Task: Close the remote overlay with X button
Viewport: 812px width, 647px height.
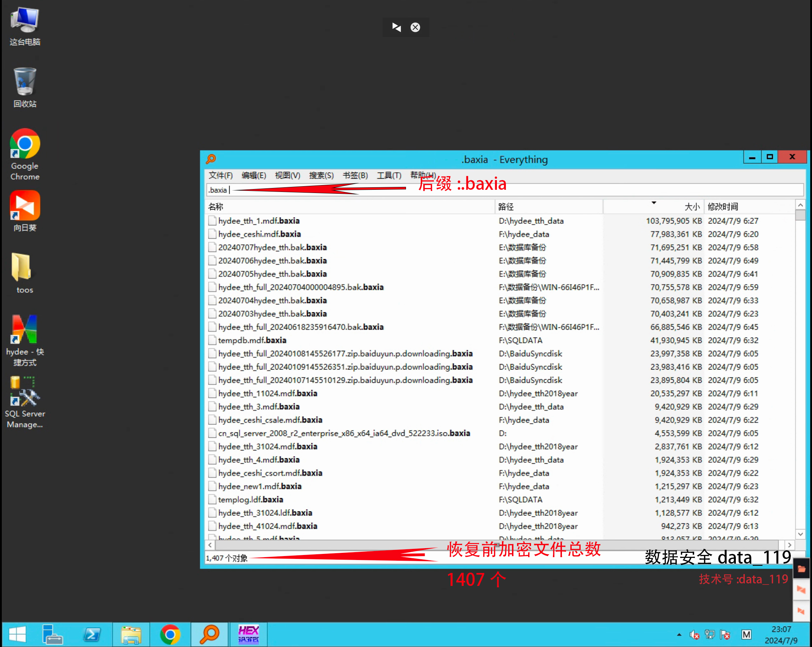Action: pos(415,27)
